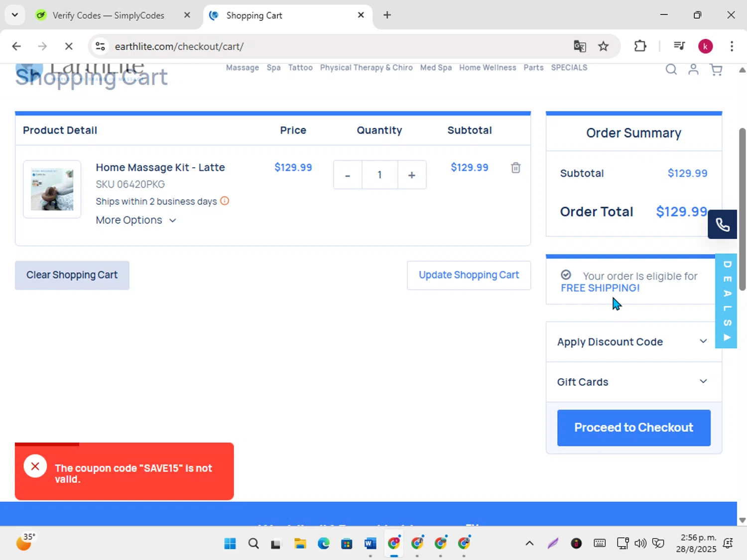747x560 pixels.
Task: Open File Explorer from taskbar
Action: pos(300,543)
